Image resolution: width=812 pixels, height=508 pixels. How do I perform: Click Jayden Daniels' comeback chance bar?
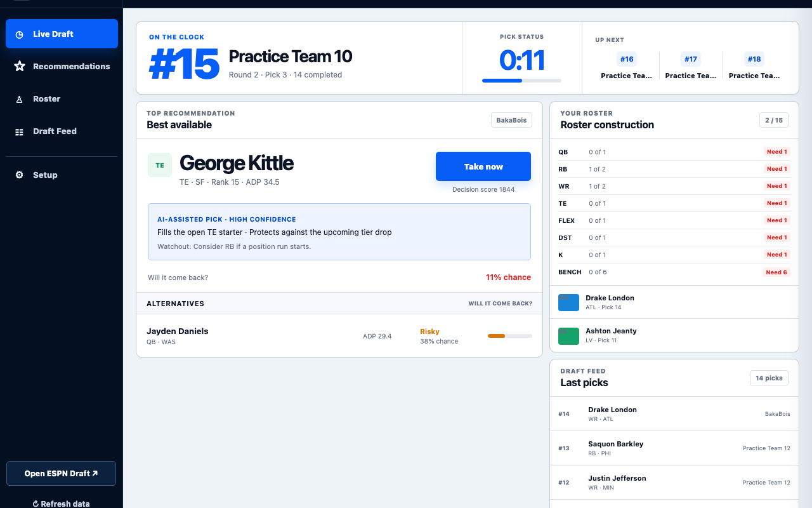point(510,335)
